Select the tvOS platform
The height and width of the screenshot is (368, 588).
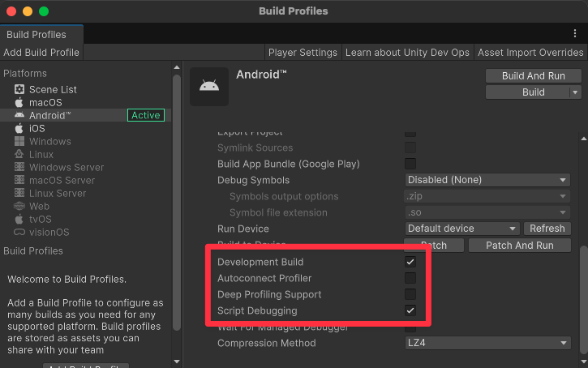pos(41,219)
